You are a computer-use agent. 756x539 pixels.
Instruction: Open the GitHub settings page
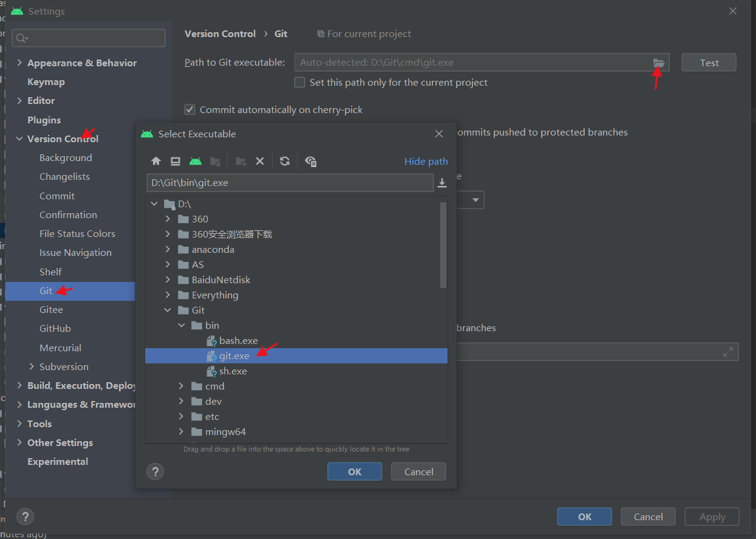tap(55, 328)
